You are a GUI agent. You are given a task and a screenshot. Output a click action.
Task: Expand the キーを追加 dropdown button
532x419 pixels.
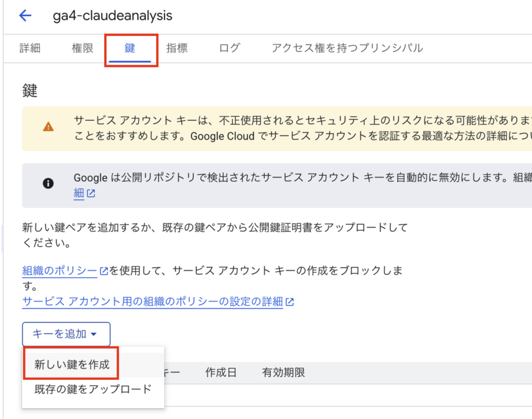[x=66, y=334]
